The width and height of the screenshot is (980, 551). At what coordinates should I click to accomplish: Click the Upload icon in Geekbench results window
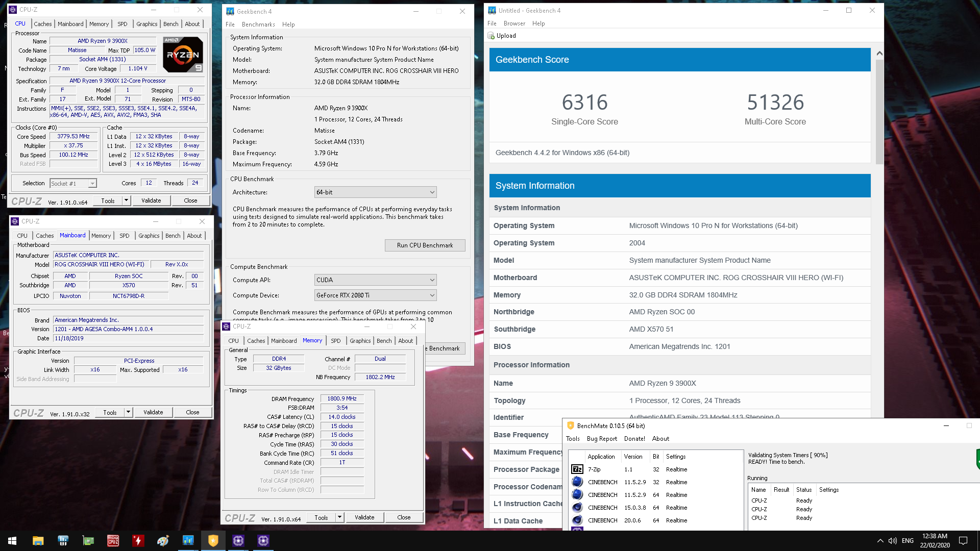pyautogui.click(x=491, y=36)
